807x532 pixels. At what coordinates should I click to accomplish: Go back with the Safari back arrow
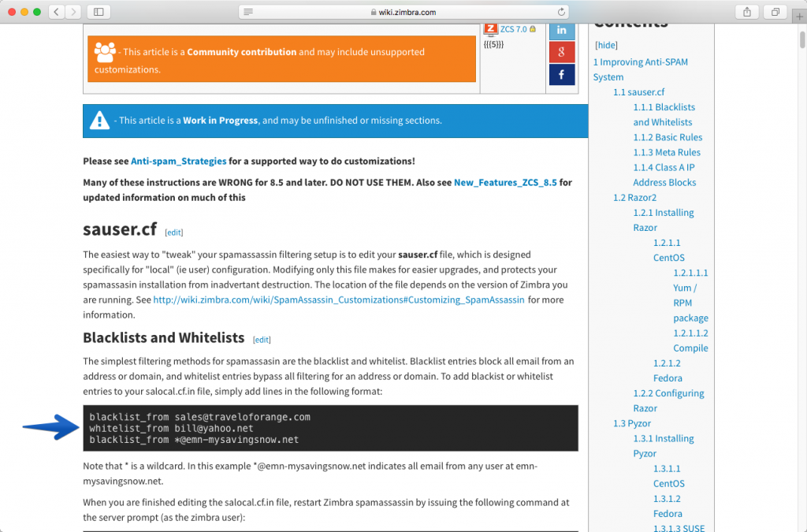coord(56,12)
